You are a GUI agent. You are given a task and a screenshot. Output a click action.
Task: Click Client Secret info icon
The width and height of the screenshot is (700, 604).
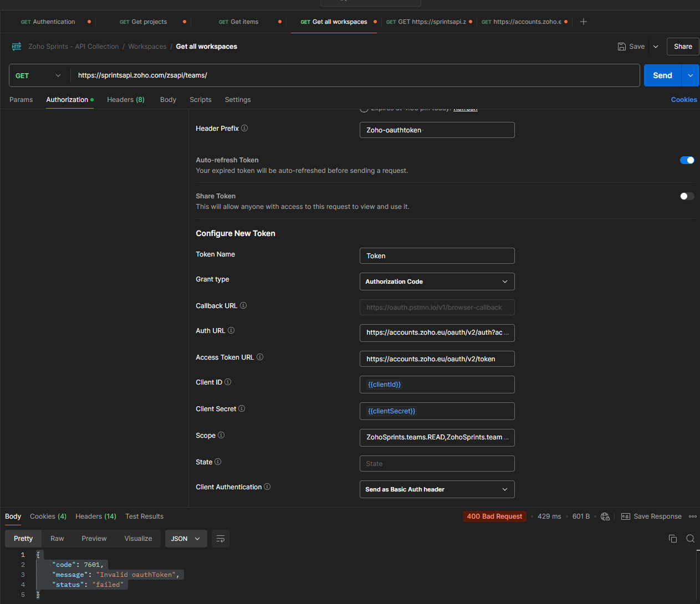coord(242,408)
